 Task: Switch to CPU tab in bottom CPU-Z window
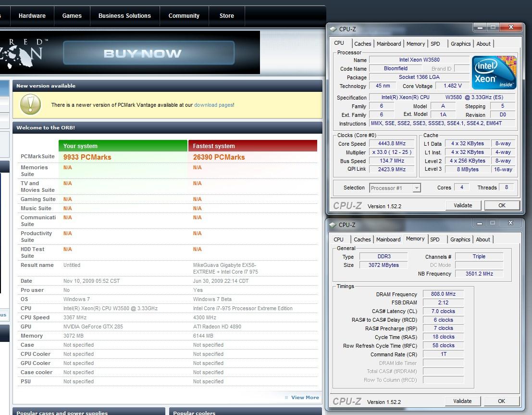click(x=339, y=239)
